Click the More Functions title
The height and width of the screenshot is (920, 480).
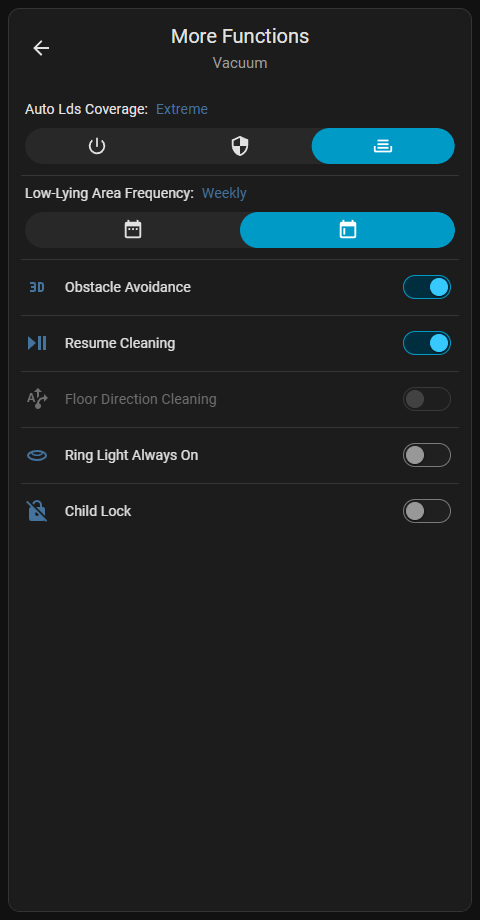240,36
